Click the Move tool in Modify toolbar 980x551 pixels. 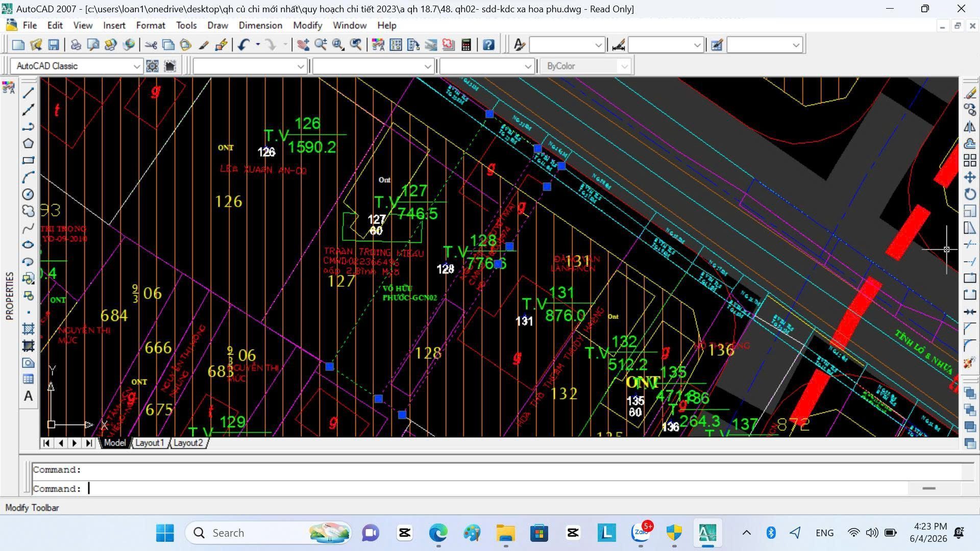[x=970, y=177]
